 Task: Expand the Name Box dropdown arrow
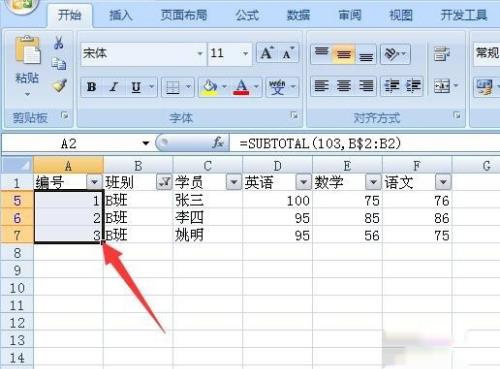point(145,143)
